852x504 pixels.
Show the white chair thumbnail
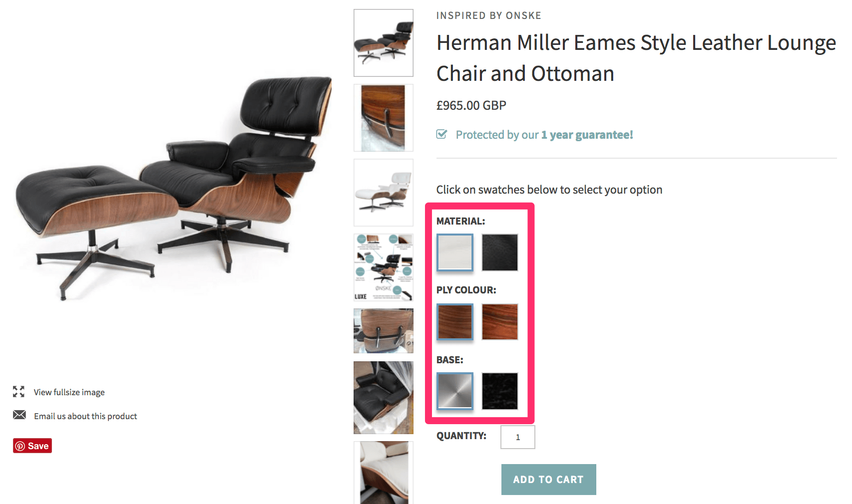384,193
